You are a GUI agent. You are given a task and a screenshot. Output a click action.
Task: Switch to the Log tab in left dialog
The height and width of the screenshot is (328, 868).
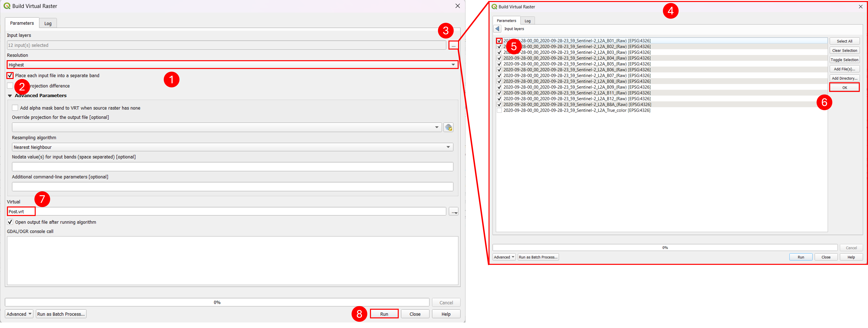coord(48,23)
